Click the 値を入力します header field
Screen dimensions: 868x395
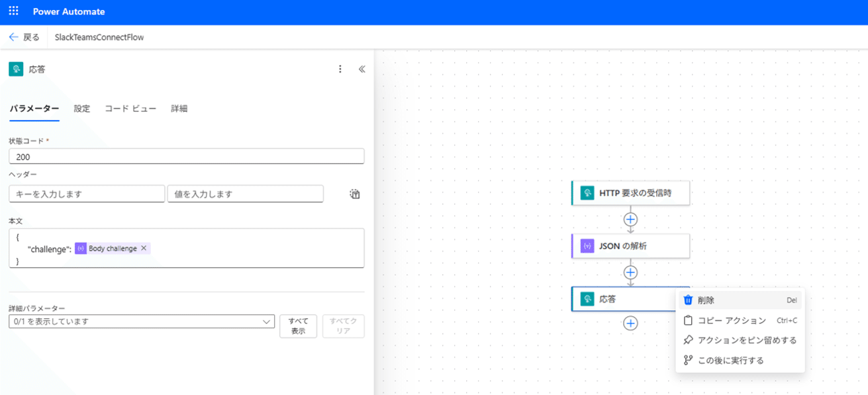246,194
